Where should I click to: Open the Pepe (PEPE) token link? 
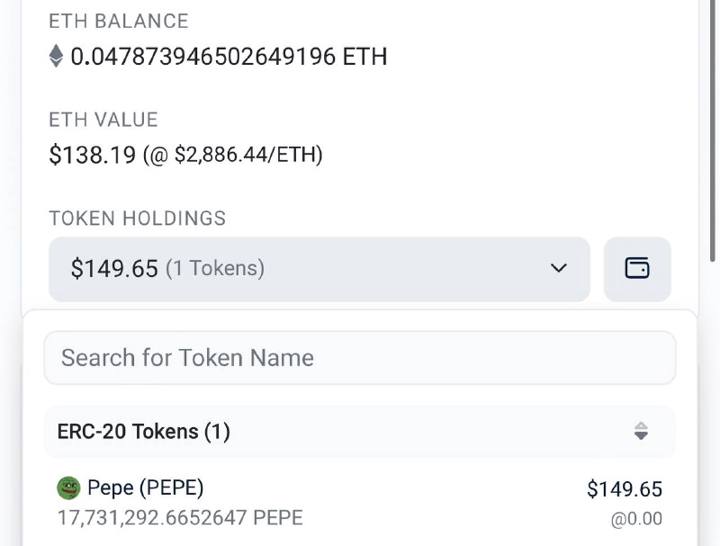145,488
